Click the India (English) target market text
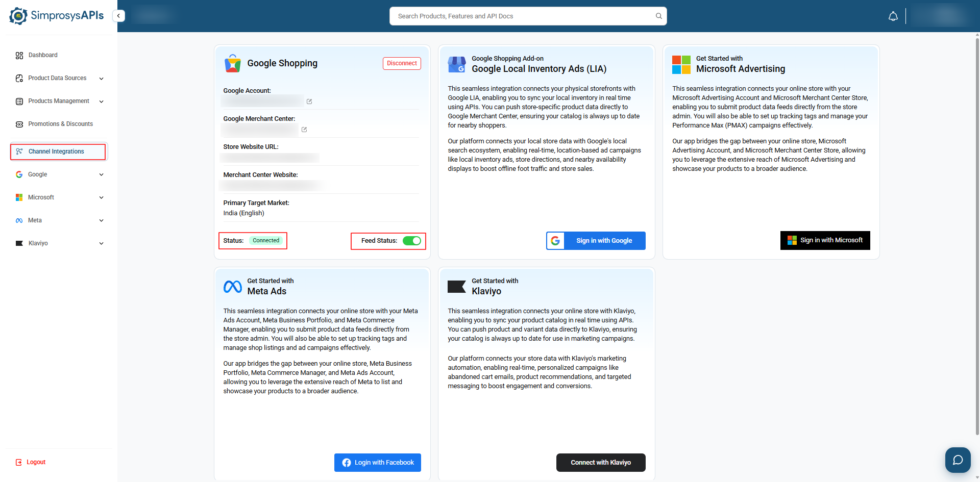980x482 pixels. pyautogui.click(x=243, y=213)
